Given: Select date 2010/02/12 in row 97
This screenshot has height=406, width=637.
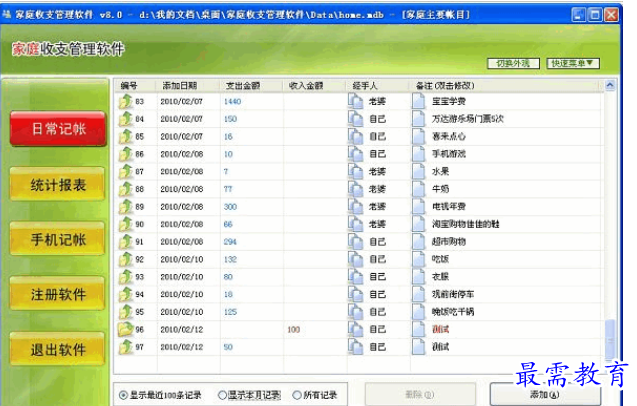Looking at the screenshot, I should tap(182, 347).
